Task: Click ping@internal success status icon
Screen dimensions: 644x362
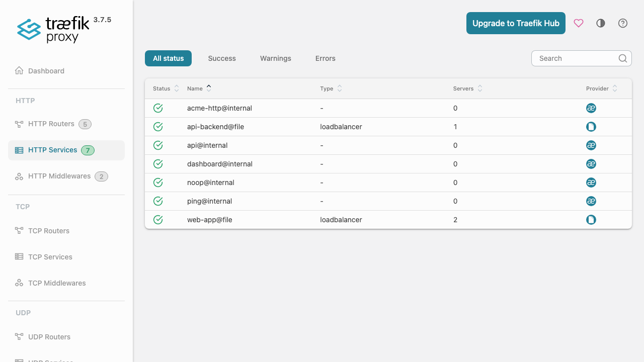Action: click(158, 201)
